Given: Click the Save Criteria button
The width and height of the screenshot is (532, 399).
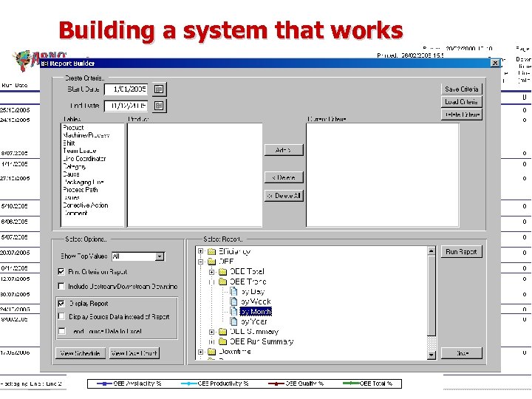Looking at the screenshot, I should (x=461, y=89).
